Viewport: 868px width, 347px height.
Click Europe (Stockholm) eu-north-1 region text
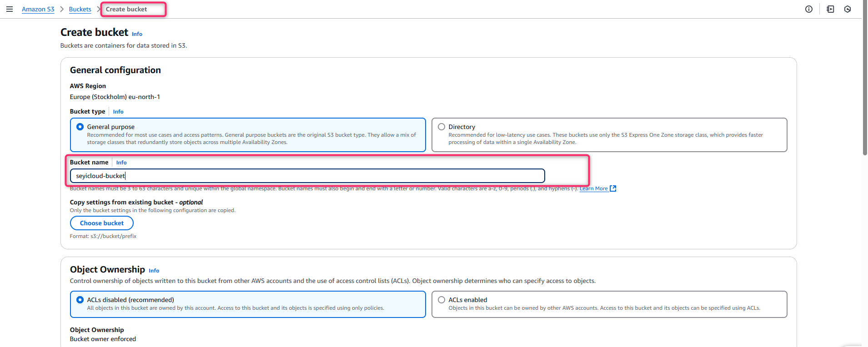pos(115,97)
